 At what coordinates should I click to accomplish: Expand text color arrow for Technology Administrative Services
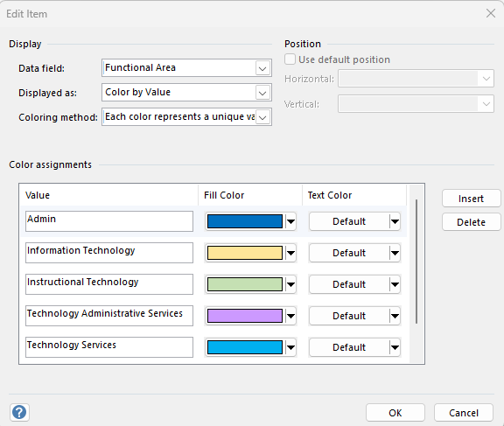coord(395,316)
